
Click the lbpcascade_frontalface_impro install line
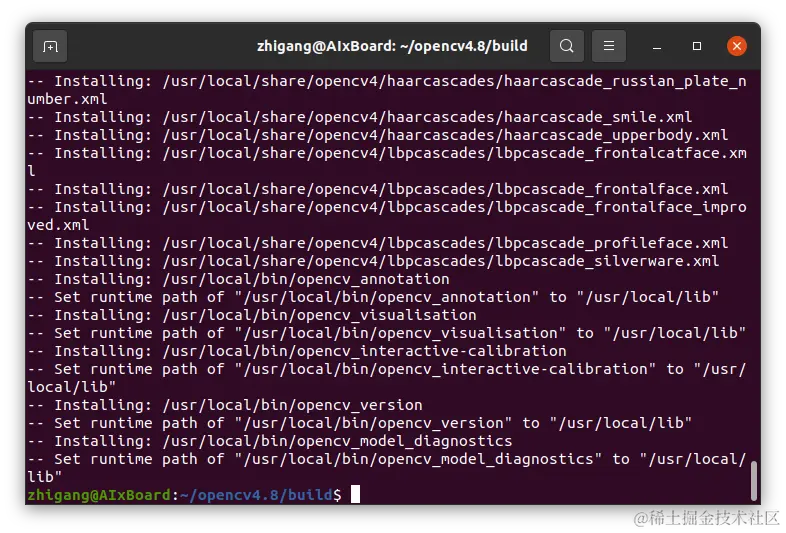click(387, 216)
